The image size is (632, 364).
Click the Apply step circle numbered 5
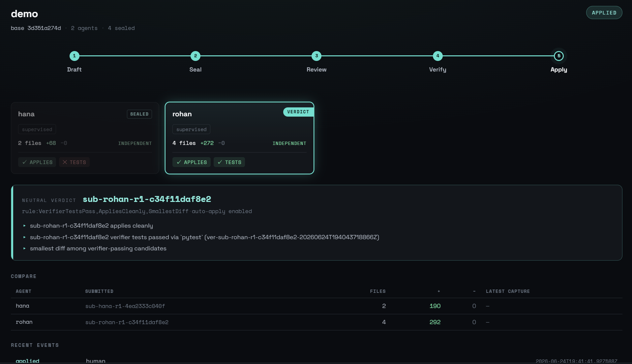[559, 56]
